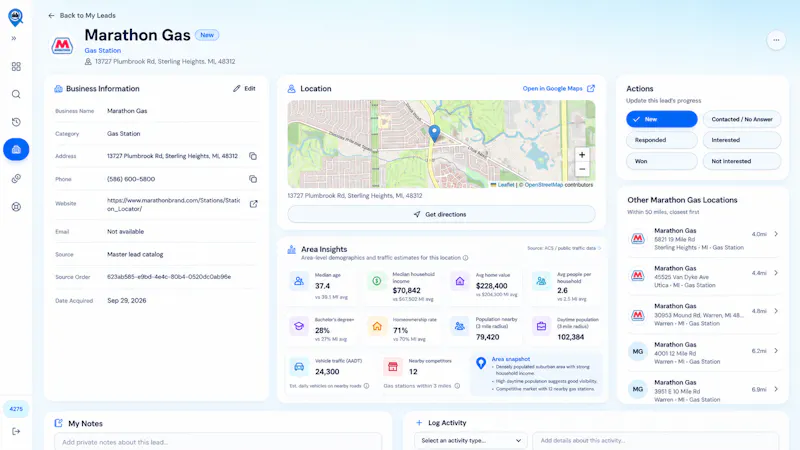Click the Avg home value icon
800x450 pixels.
coord(460,281)
